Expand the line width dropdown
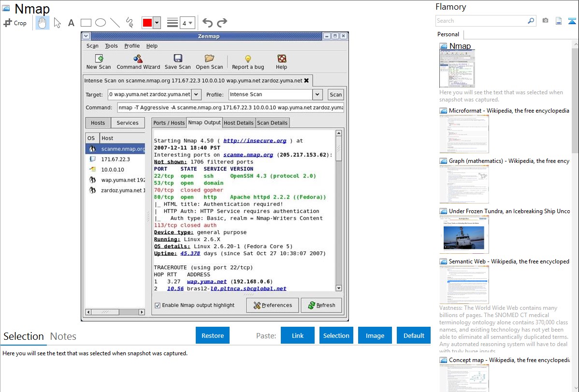This screenshot has width=579, height=392. click(x=190, y=23)
